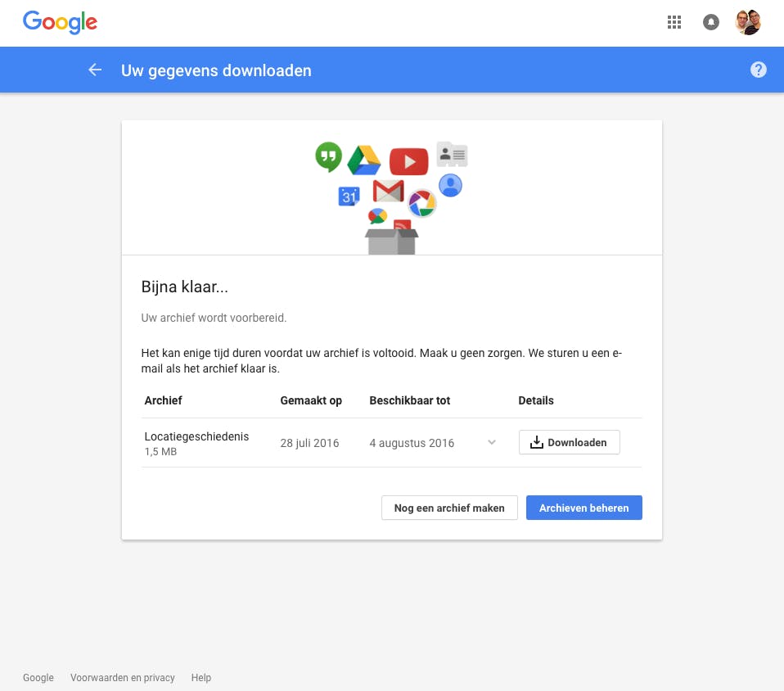This screenshot has height=691, width=784.
Task: Expand the Locatiegeschiedenis archive row chevron
Action: (x=492, y=442)
